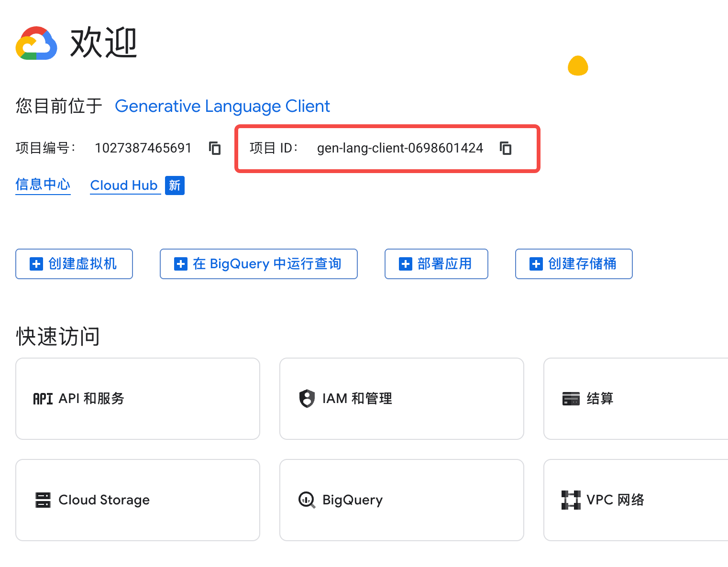
Task: Click the plus icon on 部署应用 button
Action: click(x=405, y=263)
